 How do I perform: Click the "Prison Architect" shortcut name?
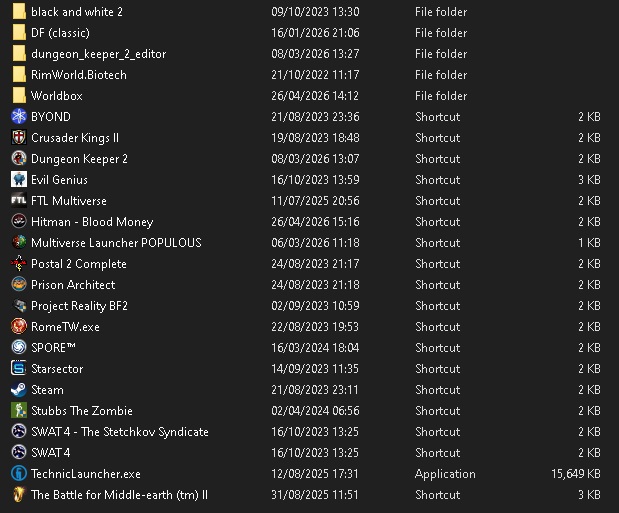[73, 285]
